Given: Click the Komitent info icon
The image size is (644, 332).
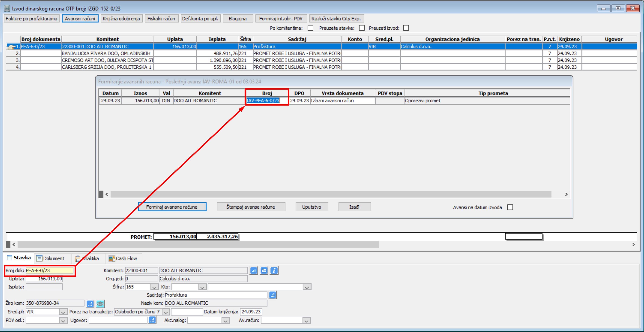Looking at the screenshot, I should click(274, 270).
